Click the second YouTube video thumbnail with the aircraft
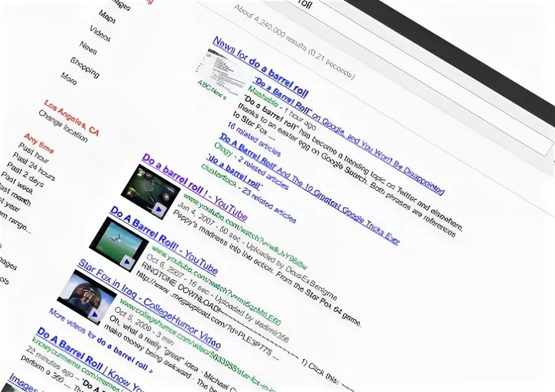The height and width of the screenshot is (392, 555). [119, 245]
